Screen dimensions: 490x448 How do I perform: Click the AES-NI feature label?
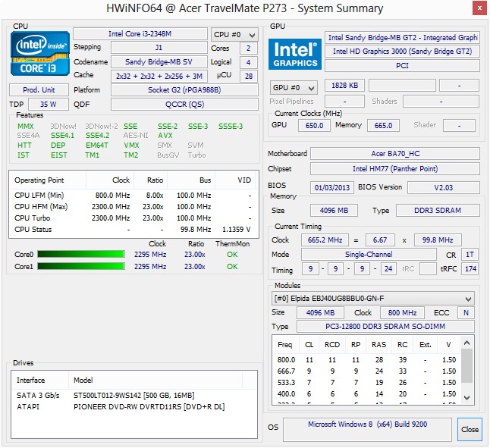(x=136, y=136)
